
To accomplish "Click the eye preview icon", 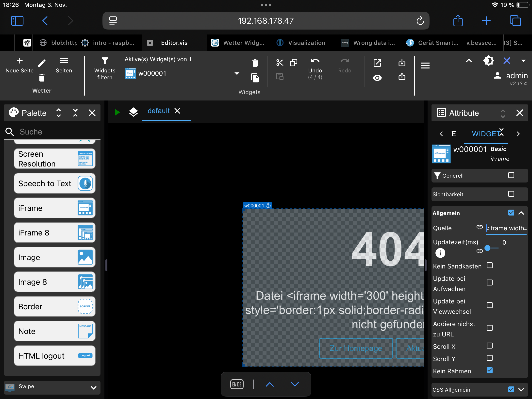I will (377, 78).
